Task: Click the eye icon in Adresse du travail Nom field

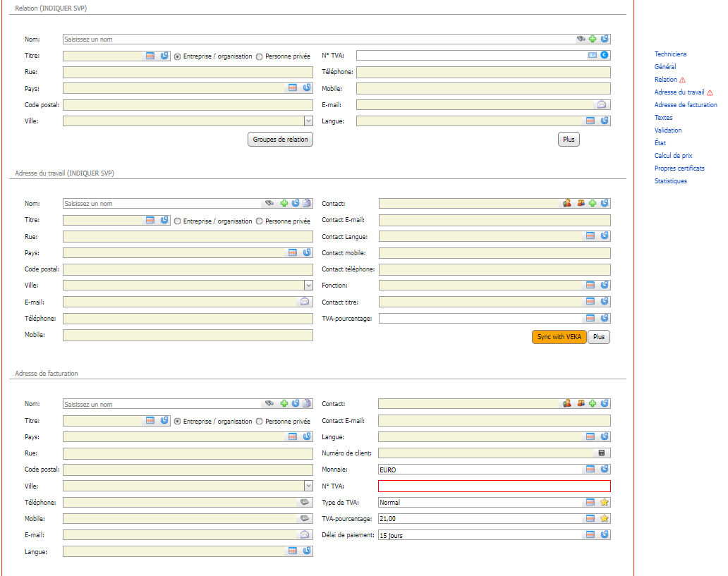Action: (x=269, y=203)
